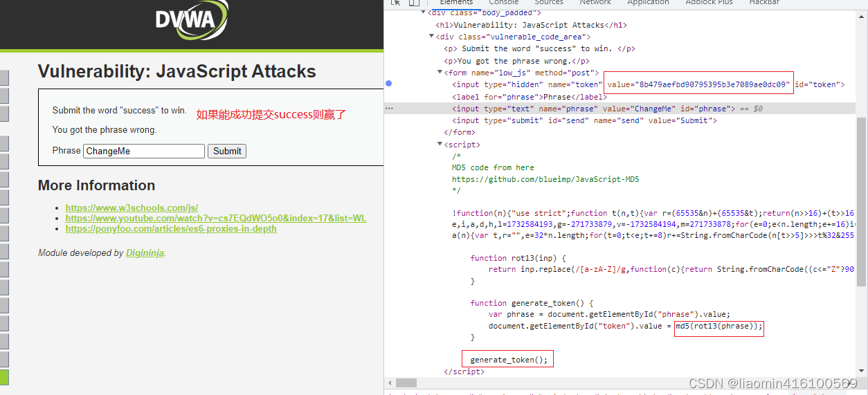Select the input type="text" phrase node
Screen dimensions: 868x395
pyautogui.click(x=593, y=109)
